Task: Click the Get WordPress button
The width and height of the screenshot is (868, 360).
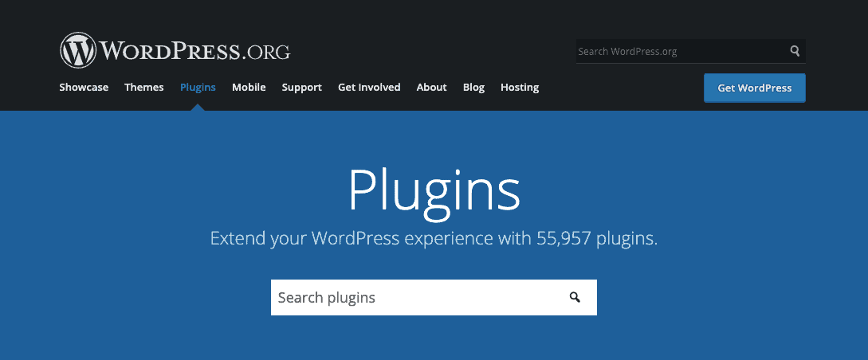Action: [x=755, y=88]
